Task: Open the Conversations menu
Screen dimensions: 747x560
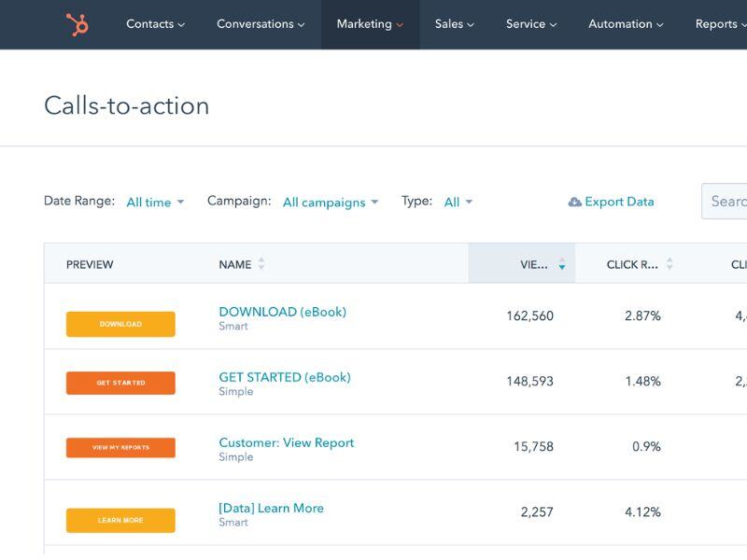Action: [x=261, y=24]
